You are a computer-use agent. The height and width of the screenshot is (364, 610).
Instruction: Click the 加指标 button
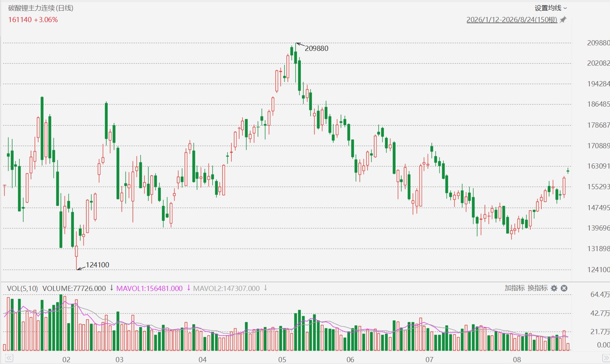(514, 288)
